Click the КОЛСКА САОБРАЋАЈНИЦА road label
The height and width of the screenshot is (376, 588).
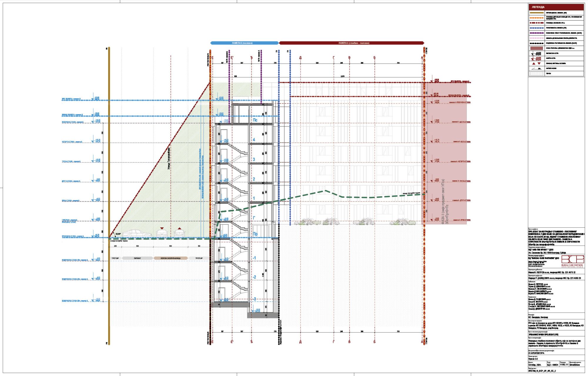pyautogui.click(x=171, y=258)
